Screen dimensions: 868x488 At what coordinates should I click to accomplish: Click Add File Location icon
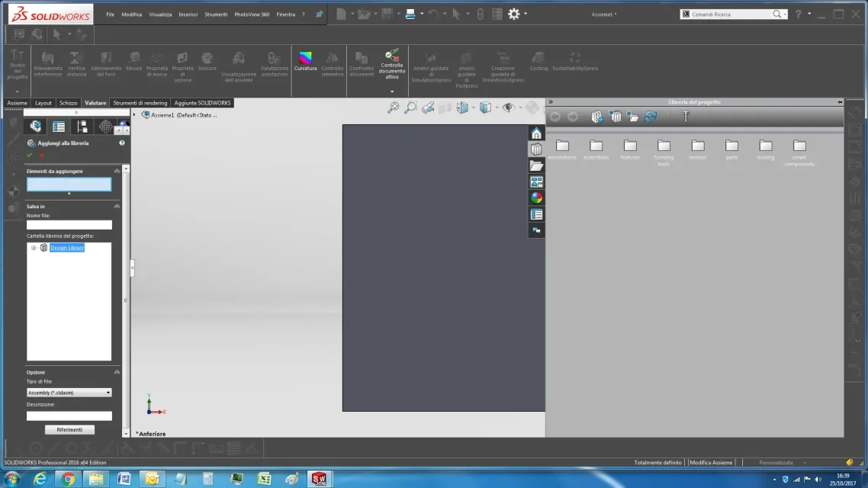pos(615,117)
